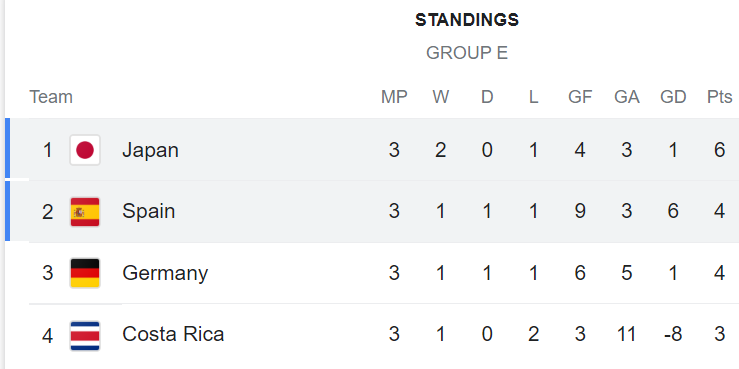Click the MP column header
The image size is (739, 369).
click(x=394, y=97)
